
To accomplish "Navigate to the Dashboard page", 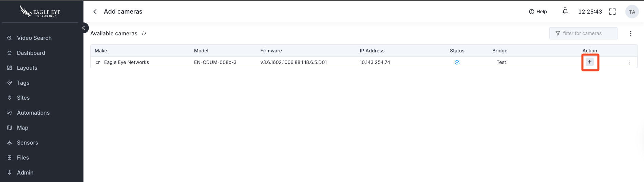I will tap(31, 53).
